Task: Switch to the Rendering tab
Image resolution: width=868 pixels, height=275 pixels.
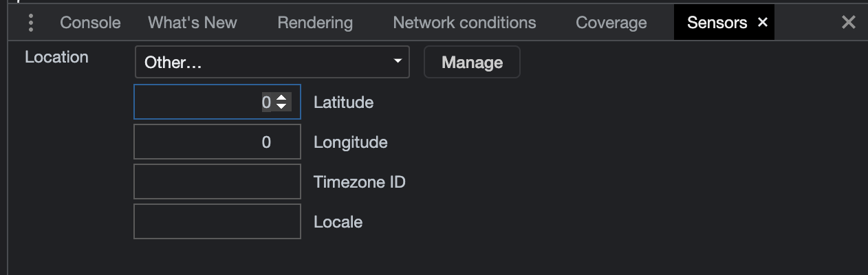Action: [x=315, y=23]
